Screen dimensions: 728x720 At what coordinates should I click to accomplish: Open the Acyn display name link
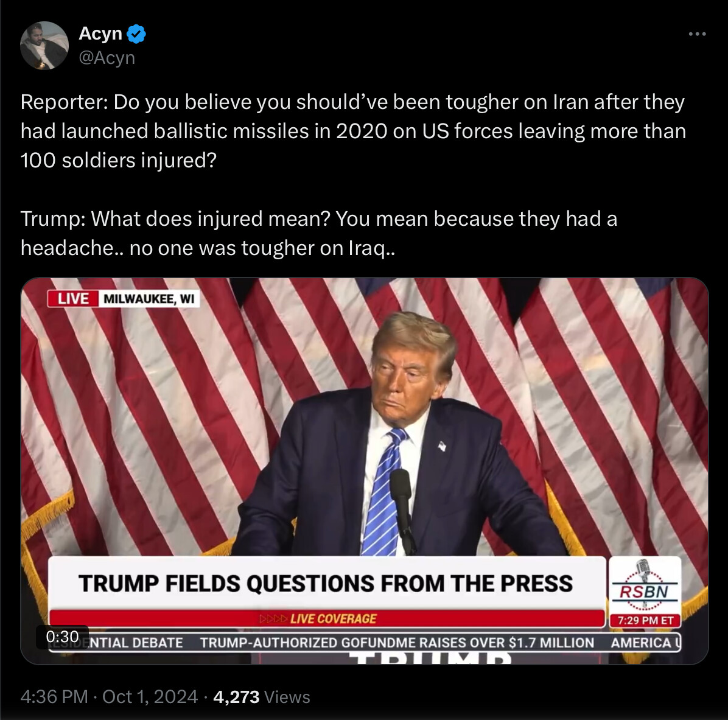point(100,33)
